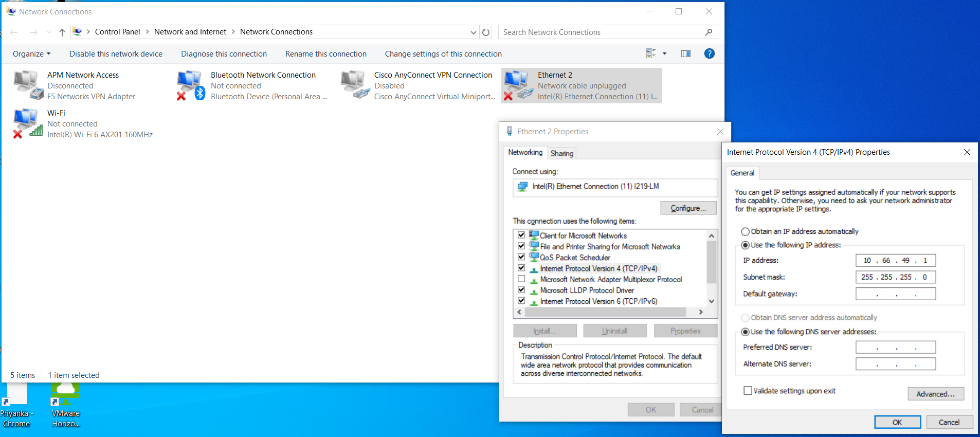Expand the Network and Internet breadcrumb chevron

pyautogui.click(x=233, y=32)
